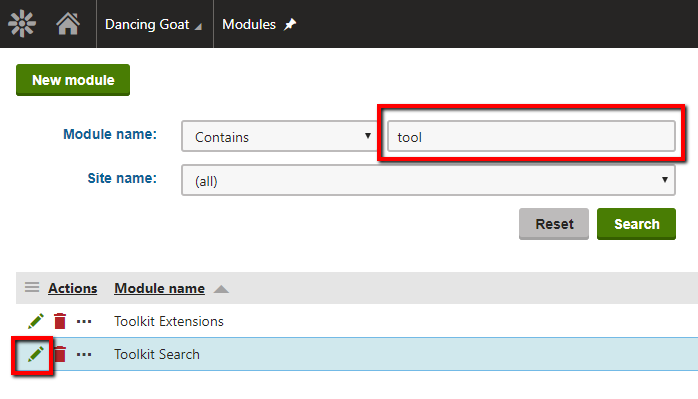Click the Search button
The height and width of the screenshot is (399, 698).
click(x=636, y=224)
